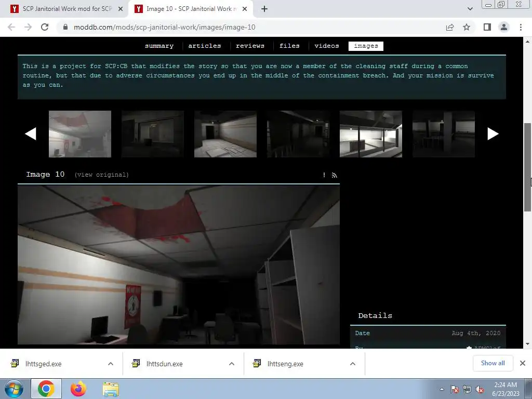Open sixth thumbnail of dark room

(444, 134)
